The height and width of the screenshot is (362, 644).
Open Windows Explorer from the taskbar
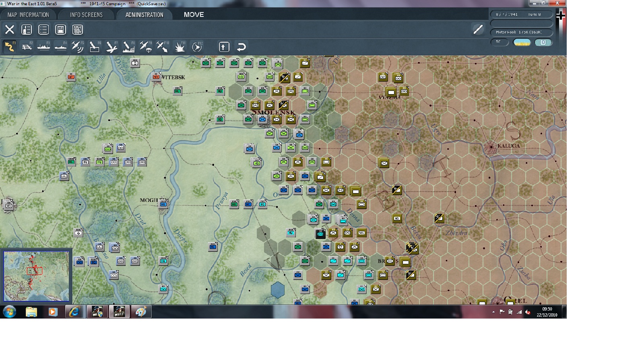point(31,312)
